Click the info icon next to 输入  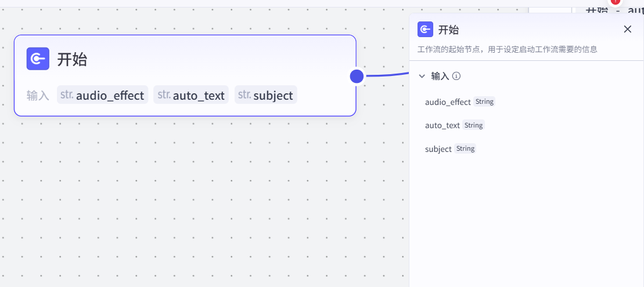click(456, 76)
